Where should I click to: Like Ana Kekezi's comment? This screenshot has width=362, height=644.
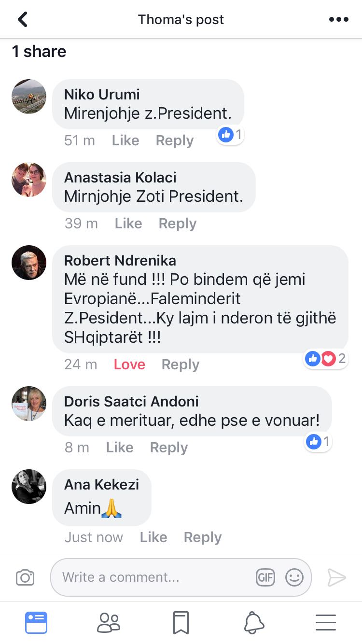[153, 537]
